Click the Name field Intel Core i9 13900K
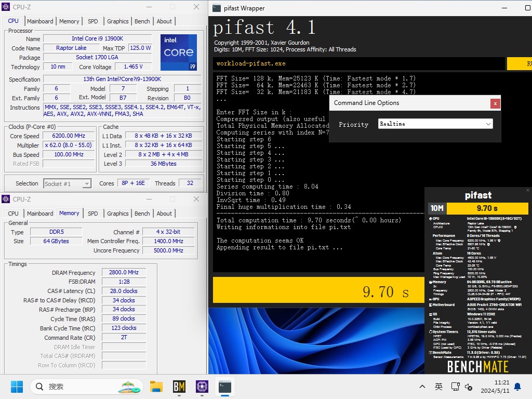532x399 pixels. [x=97, y=38]
